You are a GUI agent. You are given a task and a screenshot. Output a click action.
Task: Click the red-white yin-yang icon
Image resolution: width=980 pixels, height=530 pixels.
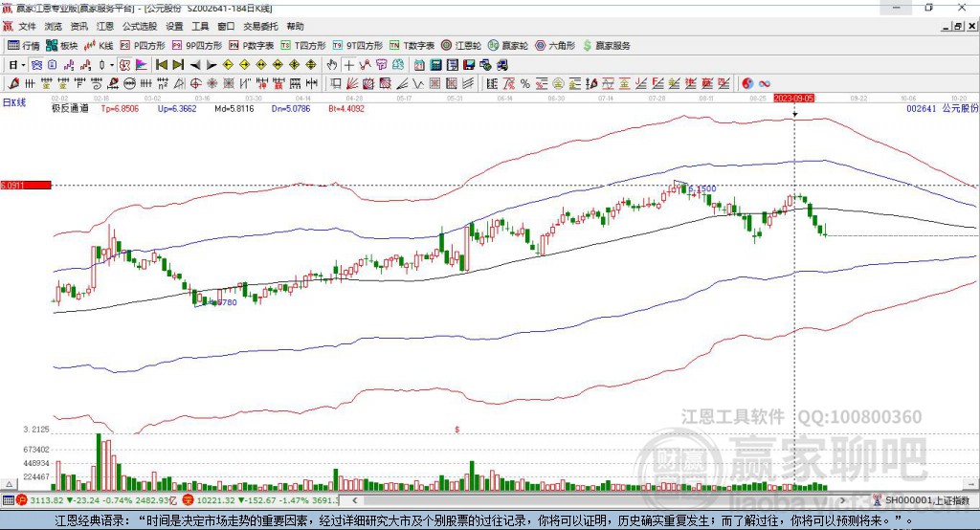(746, 83)
